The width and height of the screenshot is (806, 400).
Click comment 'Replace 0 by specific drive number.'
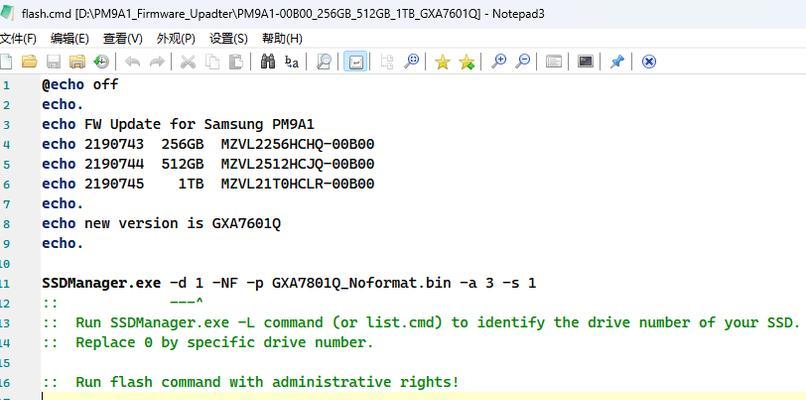point(225,342)
